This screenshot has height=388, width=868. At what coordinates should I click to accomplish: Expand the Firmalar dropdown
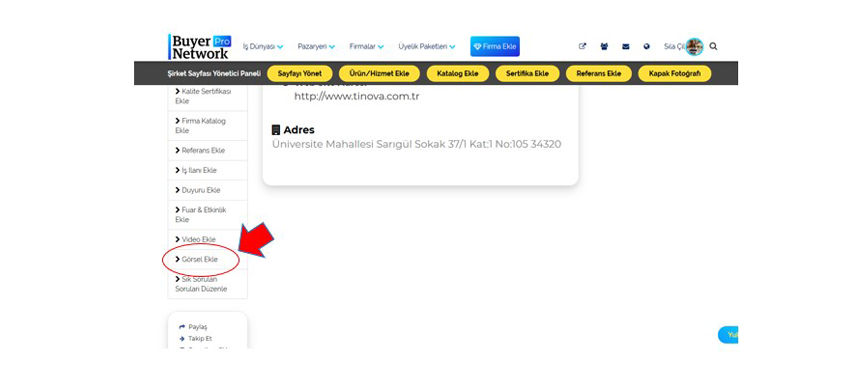click(x=366, y=47)
